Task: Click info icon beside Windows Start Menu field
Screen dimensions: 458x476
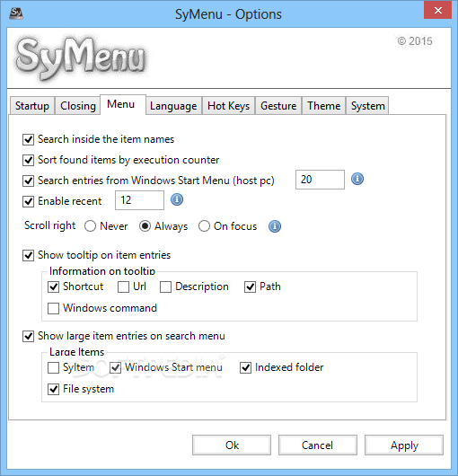Action: 357,179
